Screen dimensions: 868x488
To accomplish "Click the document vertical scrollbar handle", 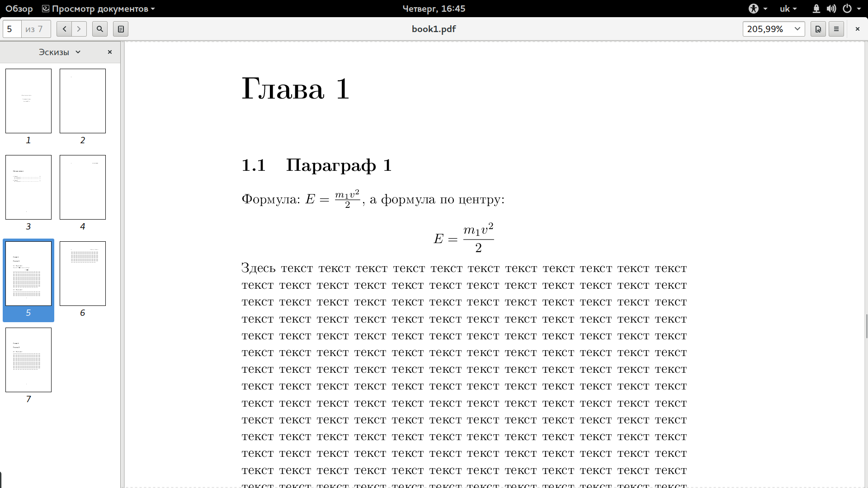I will coord(866,326).
